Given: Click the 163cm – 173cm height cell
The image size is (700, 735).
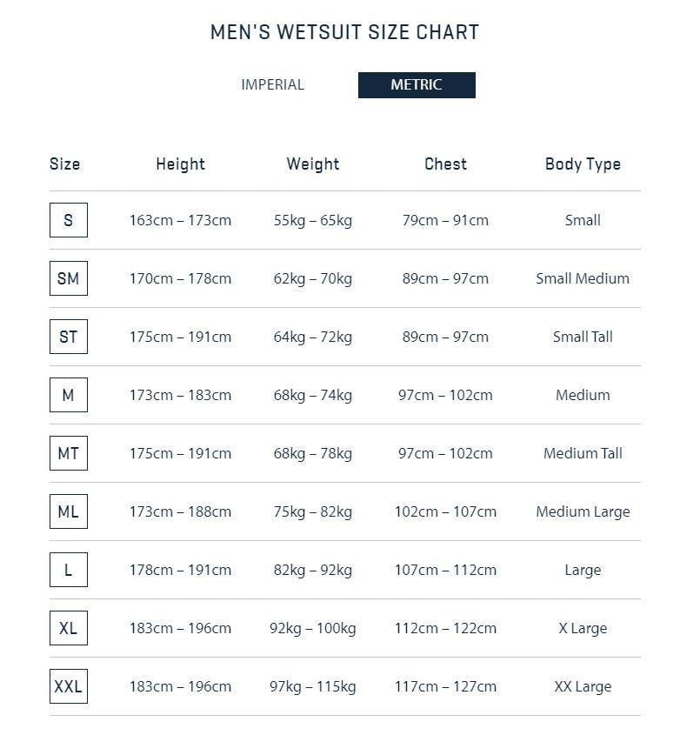Looking at the screenshot, I should click(x=180, y=220).
